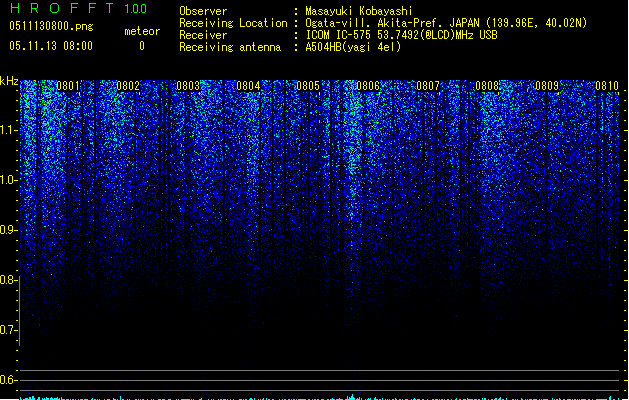Click the HROFFT 1.0.0 title text
The height and width of the screenshot is (400, 629).
point(78,8)
